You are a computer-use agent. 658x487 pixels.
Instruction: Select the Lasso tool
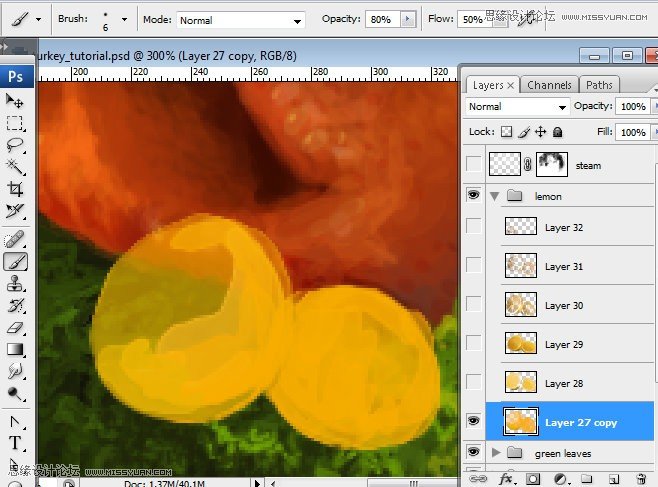15,145
